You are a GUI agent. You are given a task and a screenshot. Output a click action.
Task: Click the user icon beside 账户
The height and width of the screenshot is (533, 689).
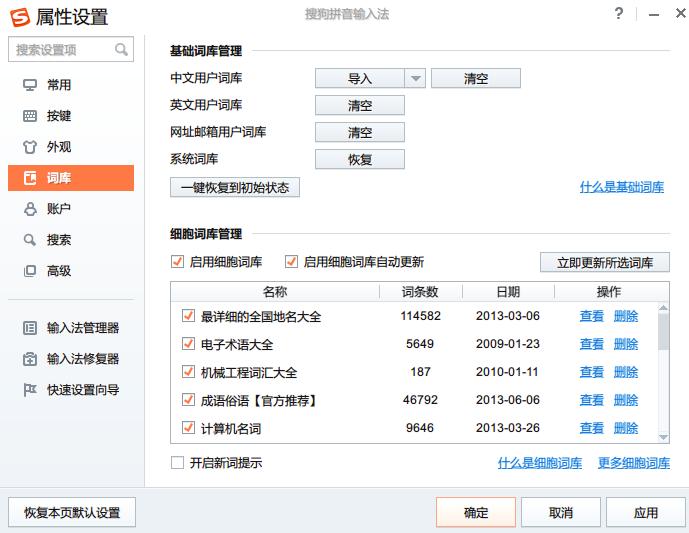[30, 209]
